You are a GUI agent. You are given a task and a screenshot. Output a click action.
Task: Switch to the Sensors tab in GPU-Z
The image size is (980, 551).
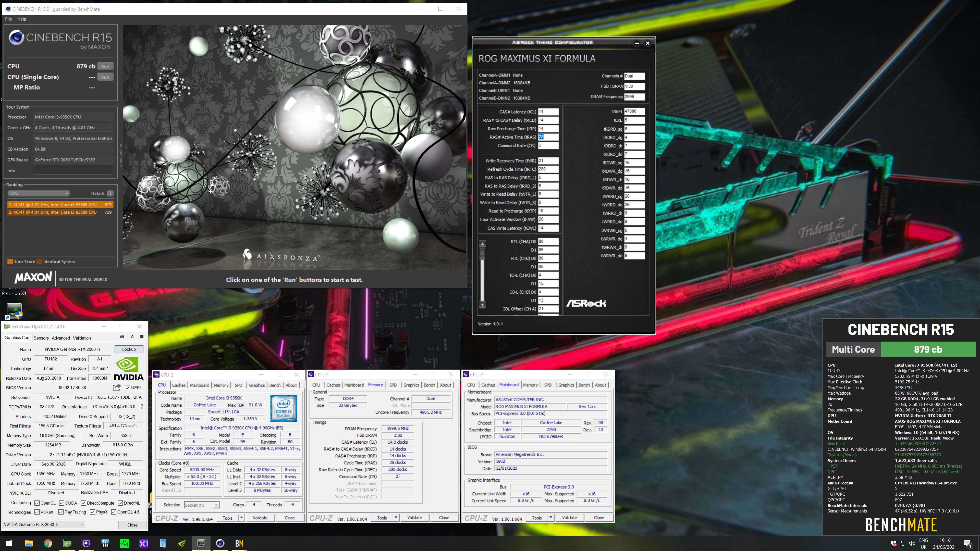(x=41, y=338)
